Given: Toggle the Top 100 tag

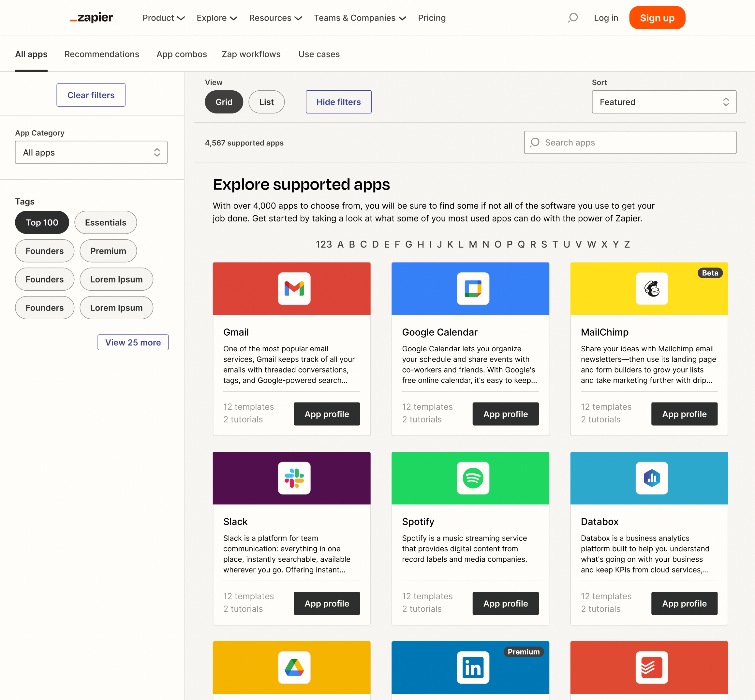Looking at the screenshot, I should pos(42,222).
